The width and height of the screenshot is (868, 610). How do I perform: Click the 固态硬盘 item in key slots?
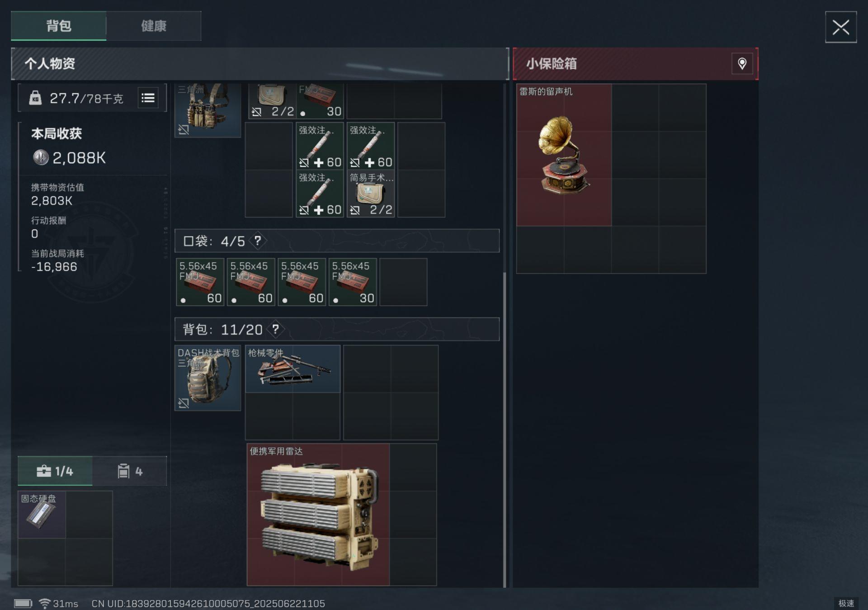42,515
